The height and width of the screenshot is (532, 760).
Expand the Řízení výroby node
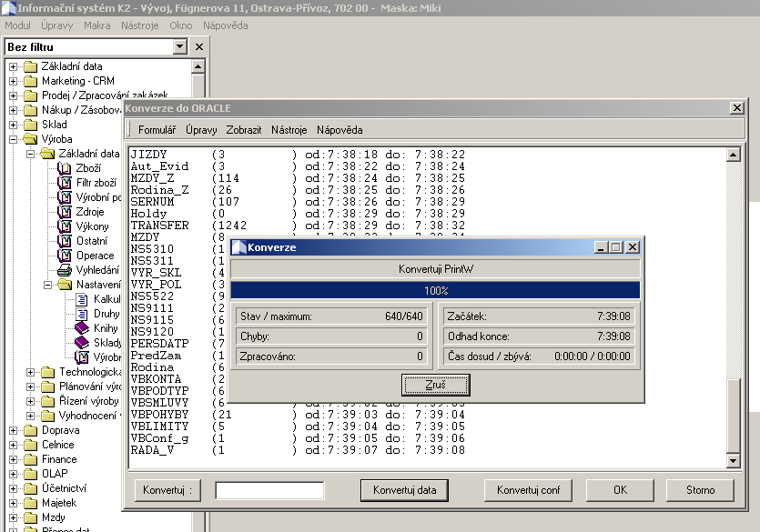(x=31, y=401)
